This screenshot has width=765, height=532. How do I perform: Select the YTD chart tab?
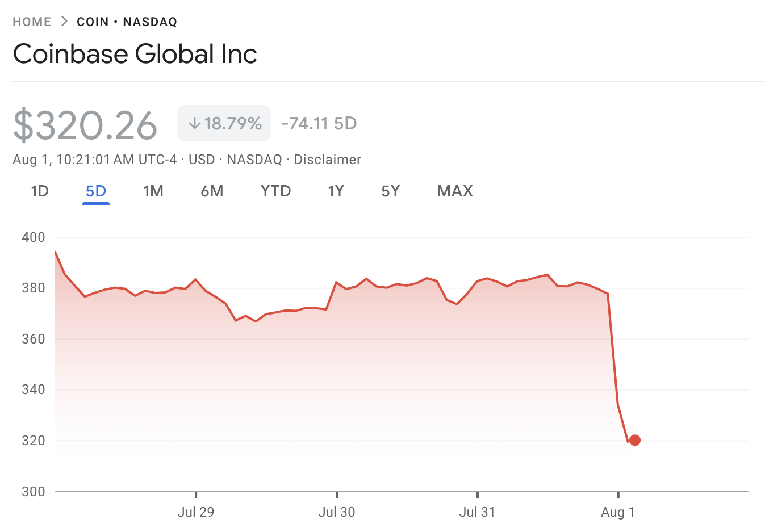point(275,191)
